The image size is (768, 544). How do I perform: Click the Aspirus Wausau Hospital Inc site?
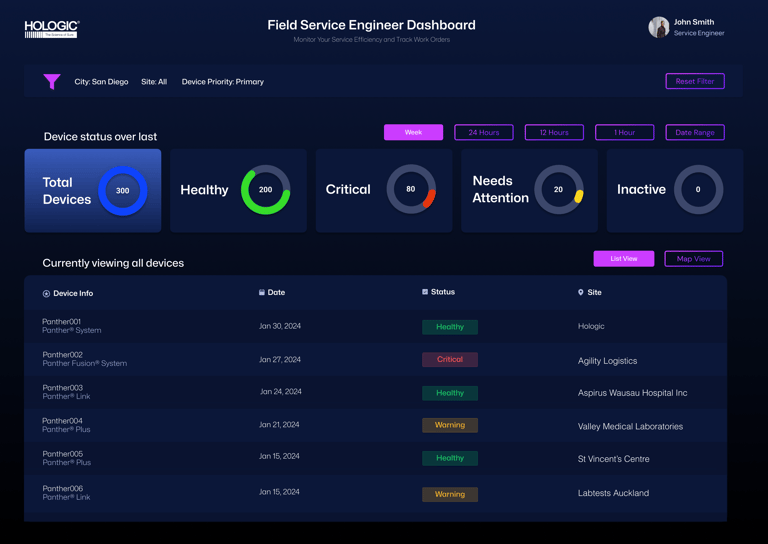(x=632, y=393)
